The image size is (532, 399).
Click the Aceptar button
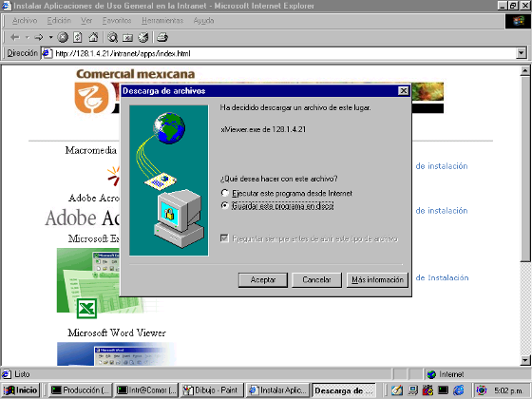pyautogui.click(x=263, y=280)
